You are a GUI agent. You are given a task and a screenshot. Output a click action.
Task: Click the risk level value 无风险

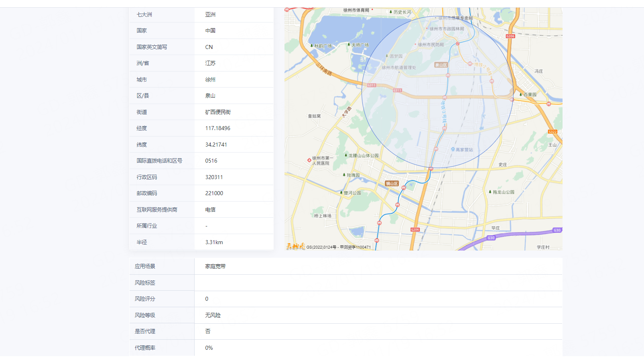[213, 315]
